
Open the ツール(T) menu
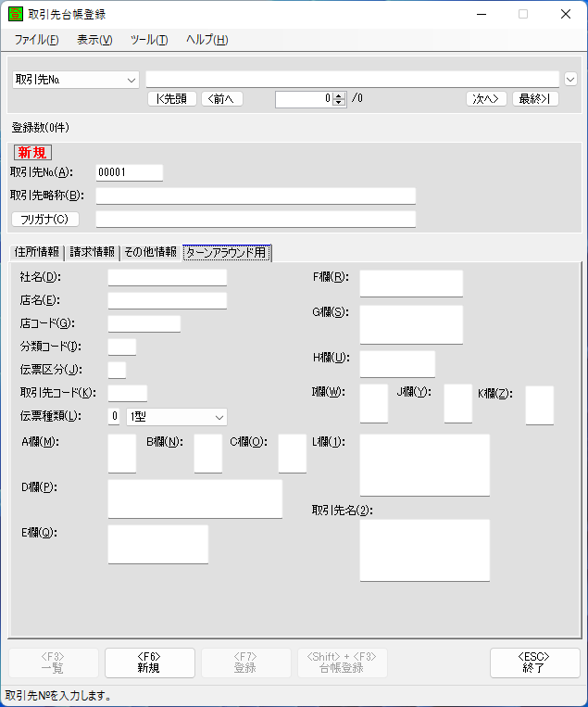pos(149,40)
